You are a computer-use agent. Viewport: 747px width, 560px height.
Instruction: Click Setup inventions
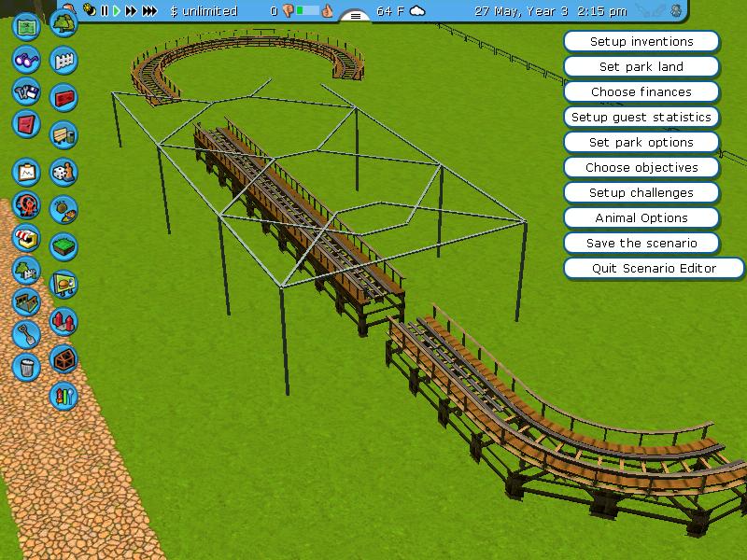641,41
